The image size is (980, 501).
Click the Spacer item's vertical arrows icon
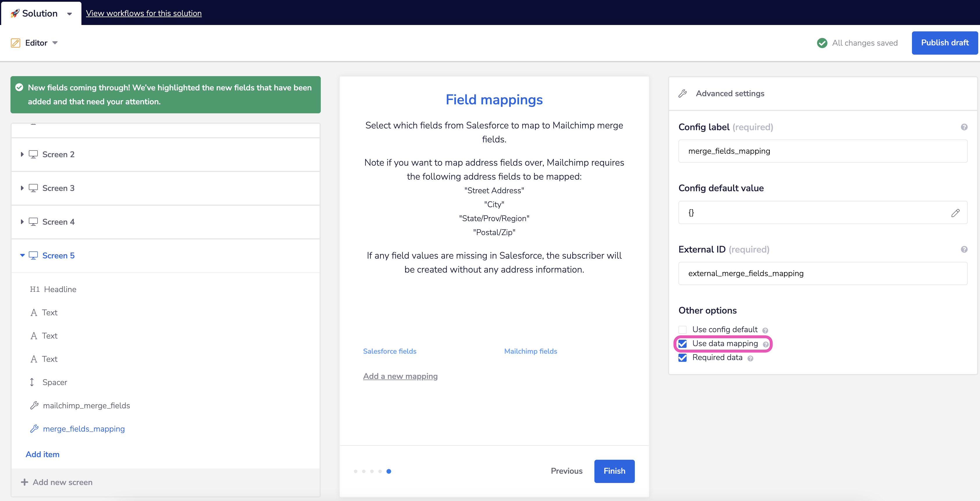click(x=32, y=382)
